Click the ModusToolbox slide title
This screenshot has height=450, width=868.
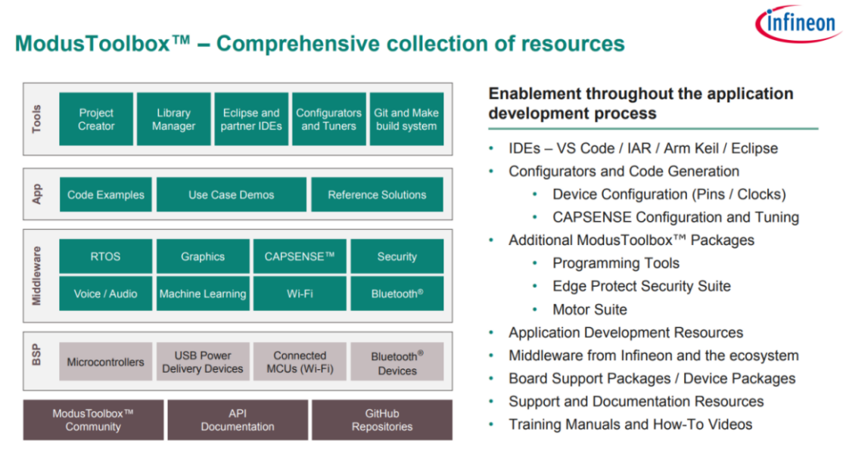click(320, 44)
